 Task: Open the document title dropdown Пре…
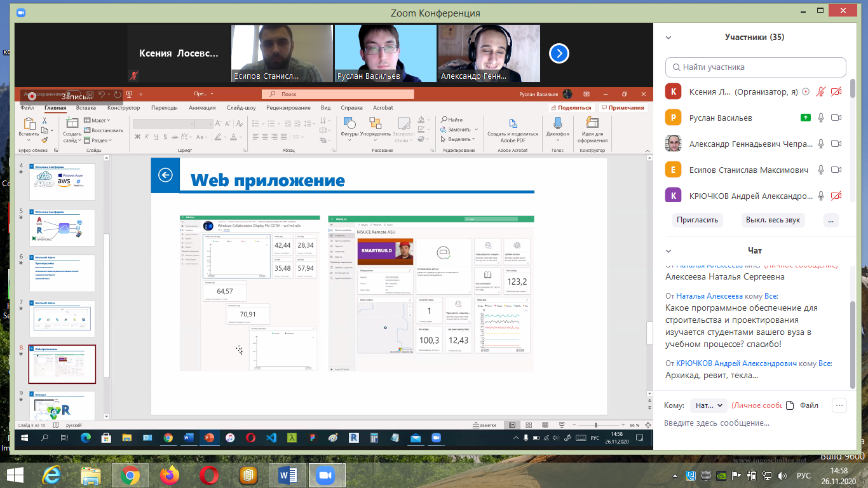point(203,94)
